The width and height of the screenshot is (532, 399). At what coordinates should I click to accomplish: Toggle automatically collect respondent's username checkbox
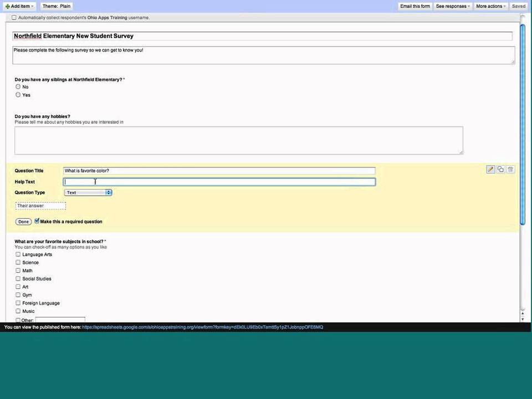(14, 18)
